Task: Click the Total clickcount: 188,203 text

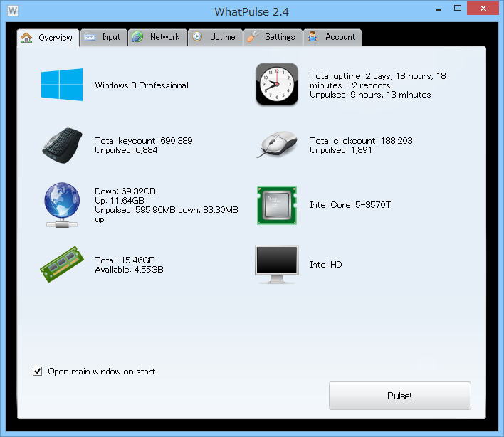Action: [361, 141]
